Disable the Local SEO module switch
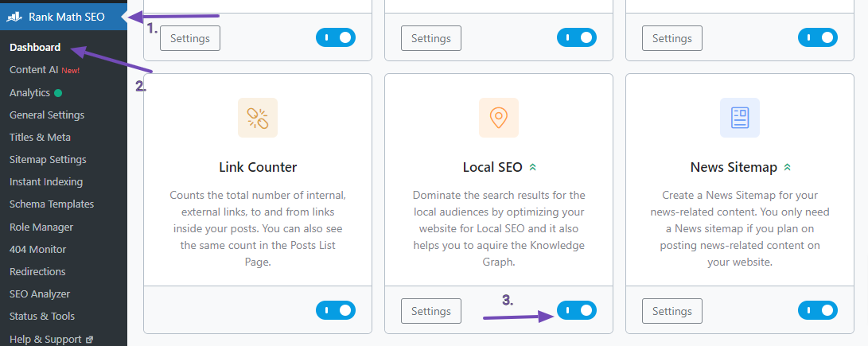 (x=577, y=310)
